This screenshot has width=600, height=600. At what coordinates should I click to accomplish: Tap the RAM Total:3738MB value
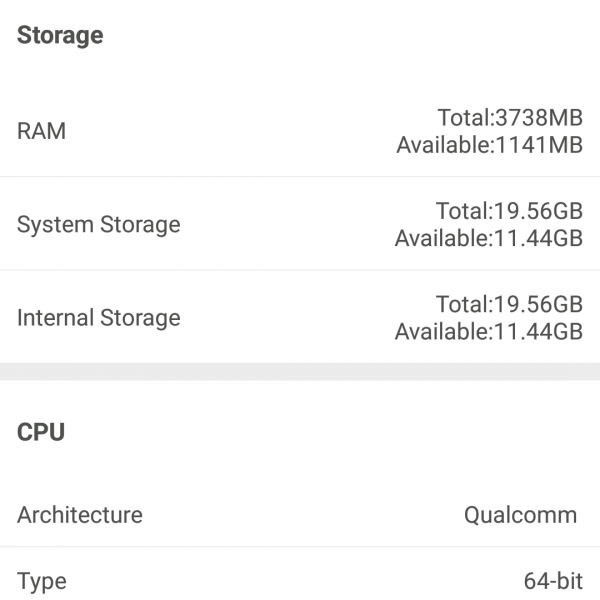(510, 118)
